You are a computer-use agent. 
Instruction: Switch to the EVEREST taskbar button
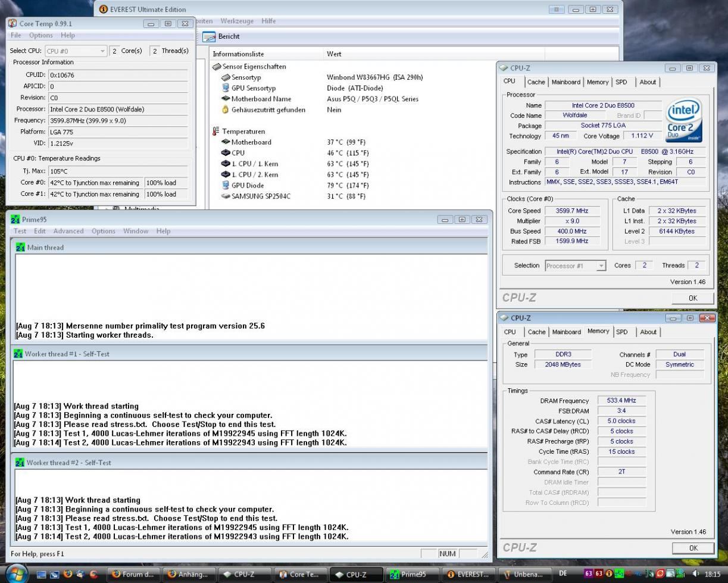468,574
